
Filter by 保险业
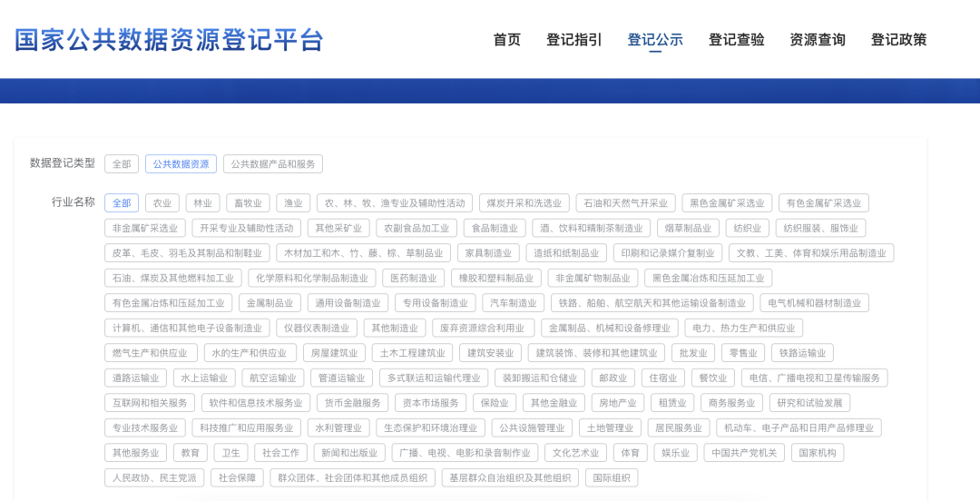click(x=495, y=403)
